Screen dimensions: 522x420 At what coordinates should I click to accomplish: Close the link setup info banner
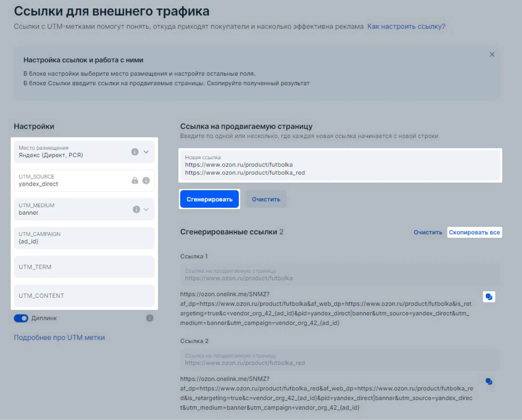click(x=492, y=54)
